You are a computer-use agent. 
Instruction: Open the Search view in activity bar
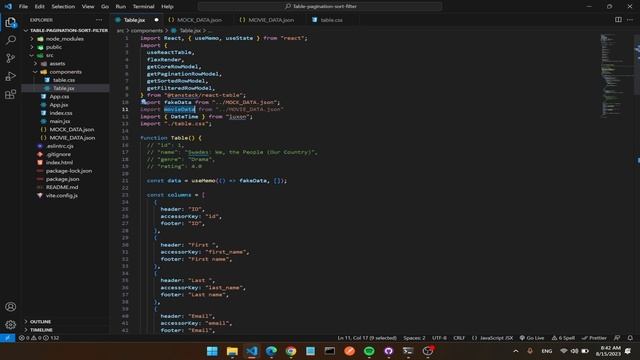tap(11, 40)
